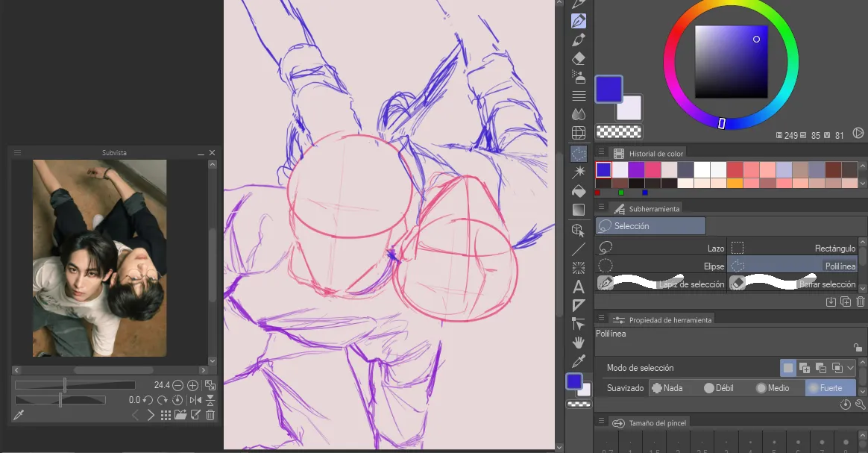Go to next Subvista image
Screen dimensions: 868x453
point(151,415)
